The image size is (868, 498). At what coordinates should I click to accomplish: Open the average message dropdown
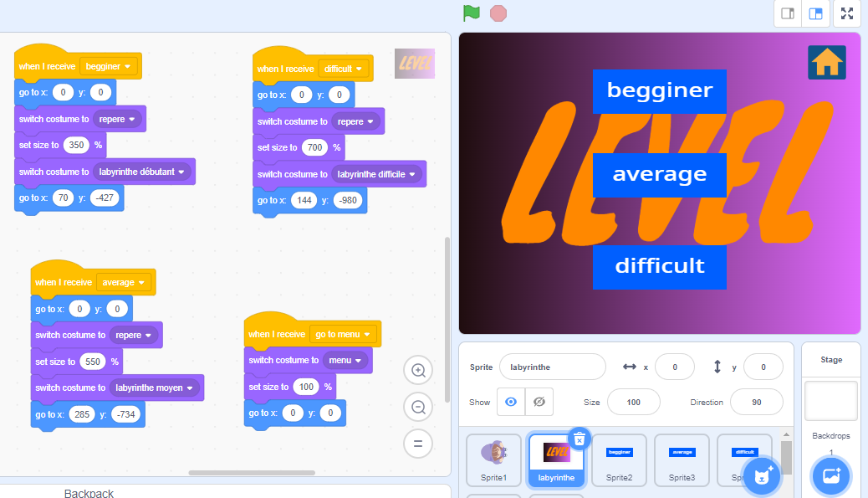tap(124, 283)
